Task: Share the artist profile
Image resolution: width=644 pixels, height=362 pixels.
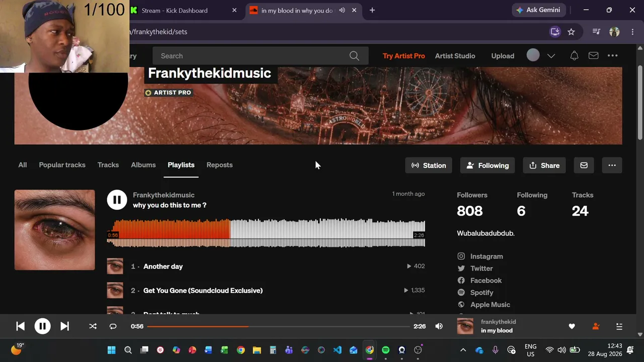Action: 544,165
